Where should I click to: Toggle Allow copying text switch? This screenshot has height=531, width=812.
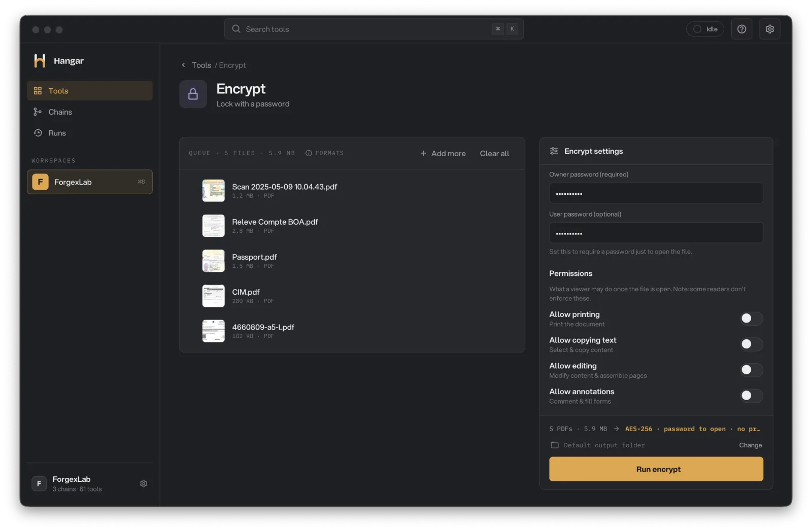click(x=751, y=344)
